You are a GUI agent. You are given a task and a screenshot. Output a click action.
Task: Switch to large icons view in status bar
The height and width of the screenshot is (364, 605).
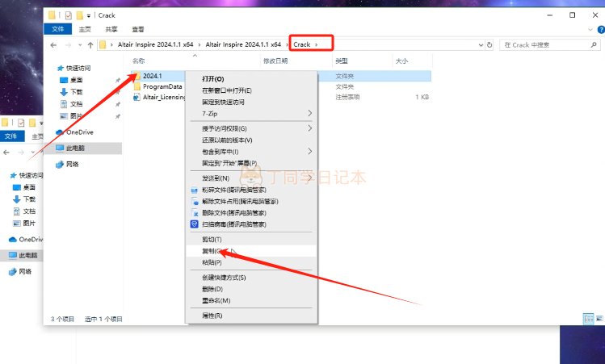[599, 319]
